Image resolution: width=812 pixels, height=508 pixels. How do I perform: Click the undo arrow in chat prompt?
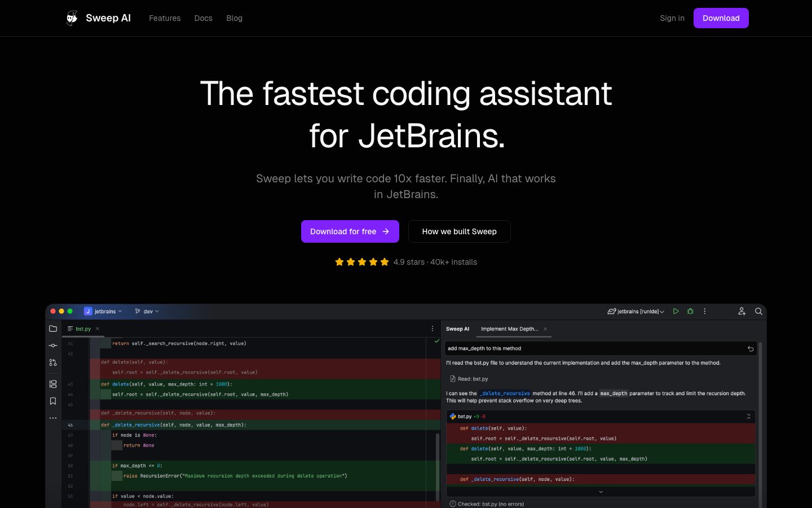pyautogui.click(x=750, y=349)
